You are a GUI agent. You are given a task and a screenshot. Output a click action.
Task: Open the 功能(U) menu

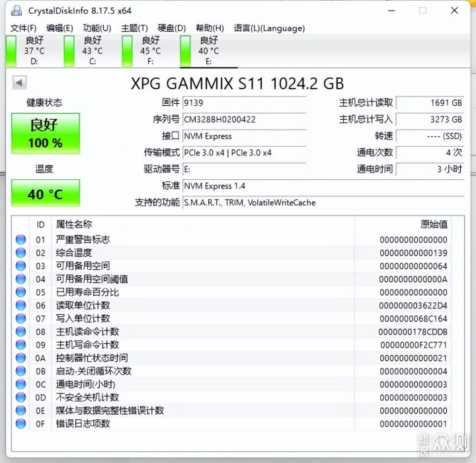[x=97, y=28]
